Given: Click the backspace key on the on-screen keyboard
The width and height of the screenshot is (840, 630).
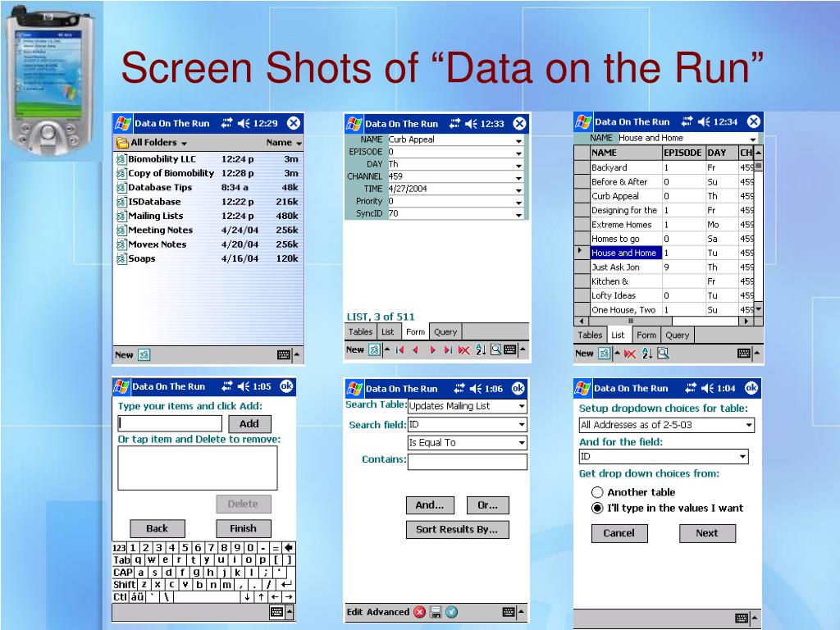Looking at the screenshot, I should click(289, 547).
